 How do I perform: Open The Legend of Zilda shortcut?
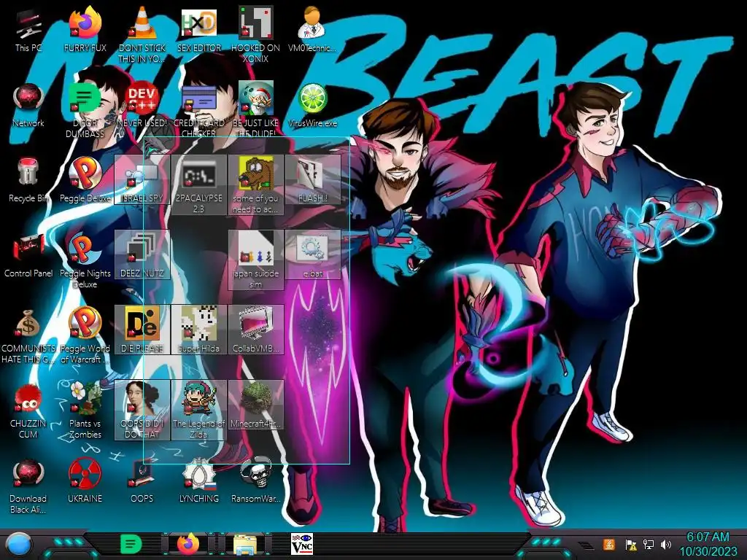pyautogui.click(x=199, y=410)
